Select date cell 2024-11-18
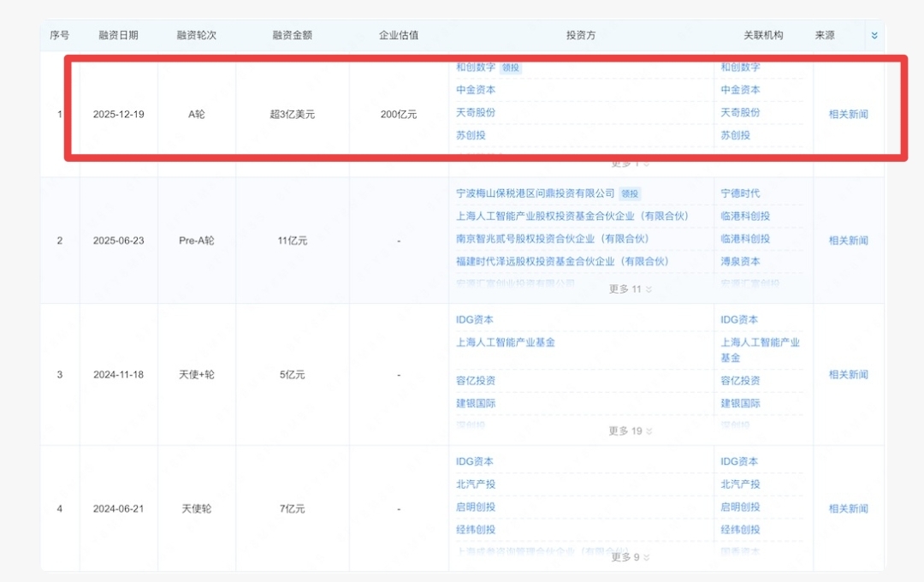Screen dimensions: 924x582 118,374
